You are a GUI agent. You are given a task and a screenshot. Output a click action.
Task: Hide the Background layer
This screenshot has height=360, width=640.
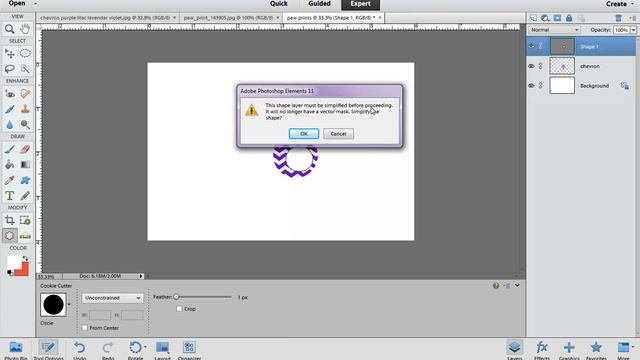[531, 86]
